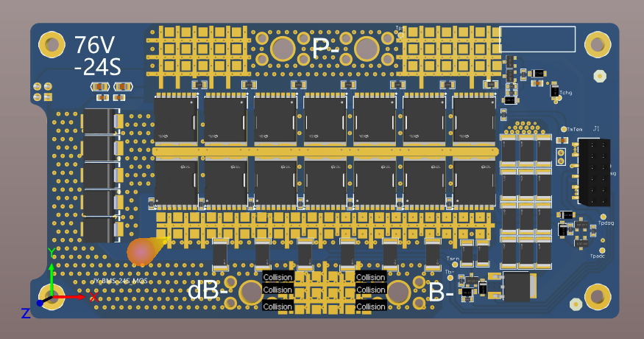This screenshot has height=339, width=644.
Task: Select the black J1 pin header connector
Action: [x=594, y=172]
